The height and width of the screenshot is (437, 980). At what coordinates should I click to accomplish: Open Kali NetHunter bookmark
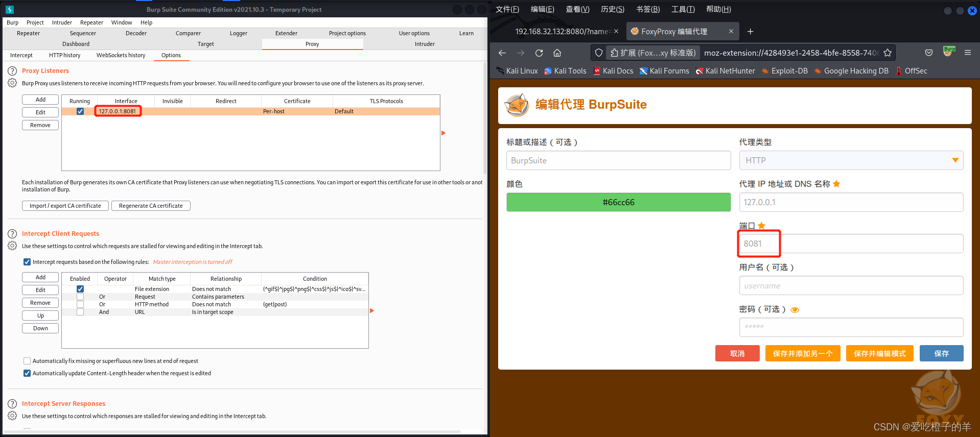tap(725, 71)
